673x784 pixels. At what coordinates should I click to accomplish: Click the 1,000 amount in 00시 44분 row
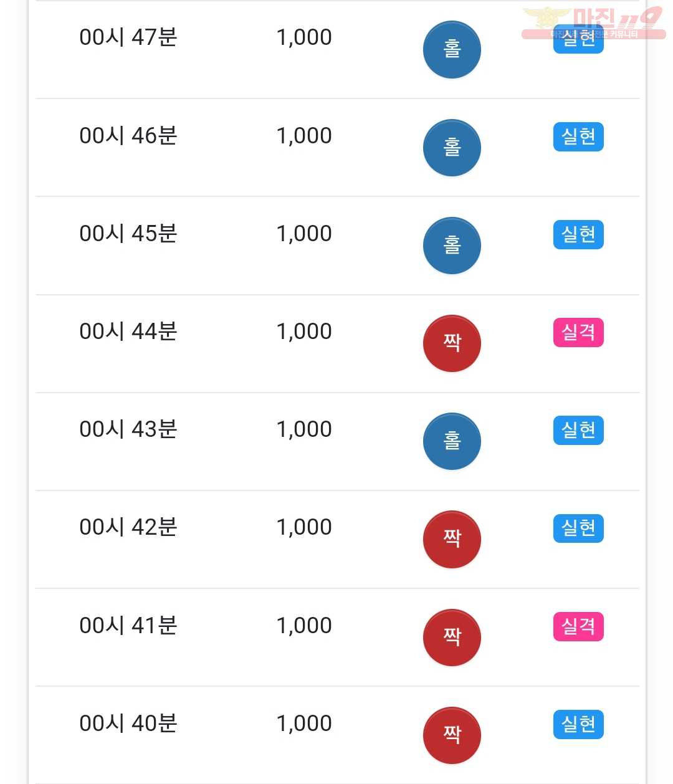(304, 332)
